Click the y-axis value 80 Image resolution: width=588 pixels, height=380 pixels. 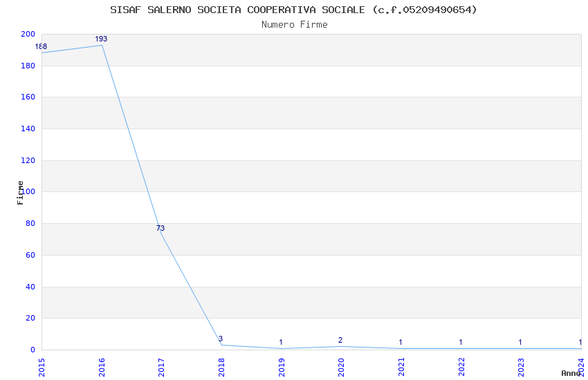click(30, 223)
